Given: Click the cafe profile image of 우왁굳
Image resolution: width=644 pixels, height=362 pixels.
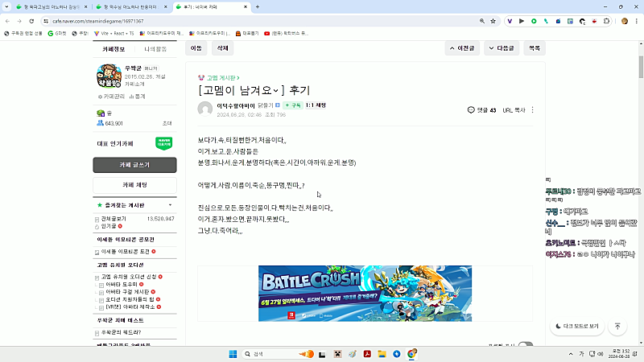Looking at the screenshot, I should click(109, 76).
